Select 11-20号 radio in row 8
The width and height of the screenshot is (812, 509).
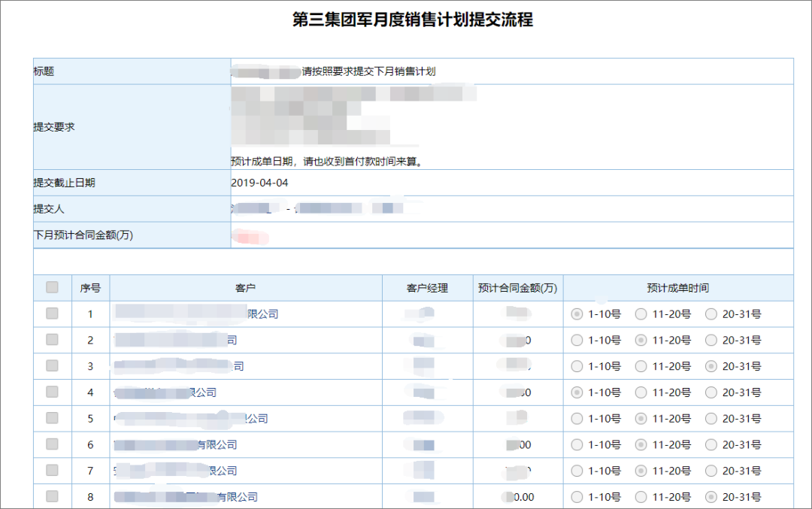(x=641, y=497)
